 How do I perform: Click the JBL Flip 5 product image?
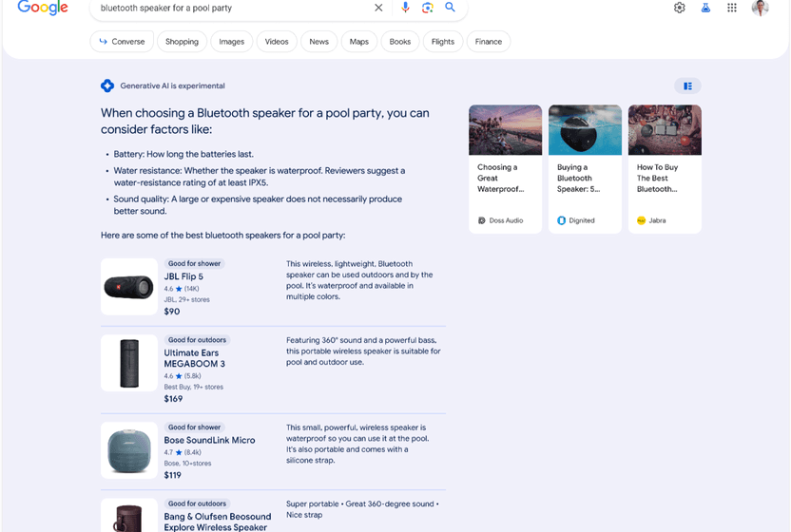tap(129, 287)
